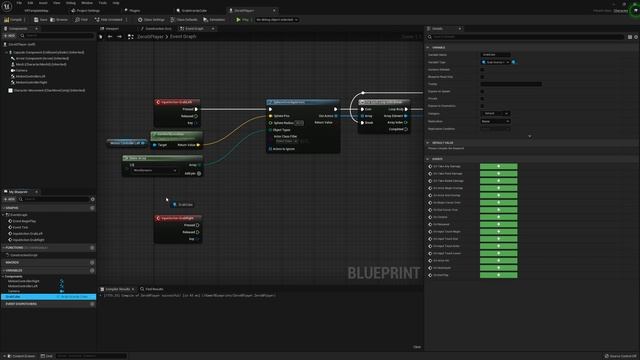Start Play in editor
The width and height of the screenshot is (640, 360).
[242, 20]
